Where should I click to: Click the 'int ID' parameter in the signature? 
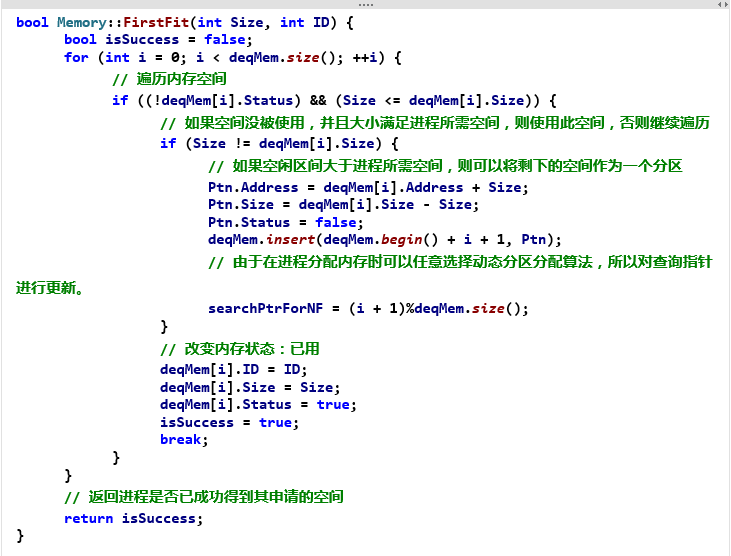coord(305,22)
